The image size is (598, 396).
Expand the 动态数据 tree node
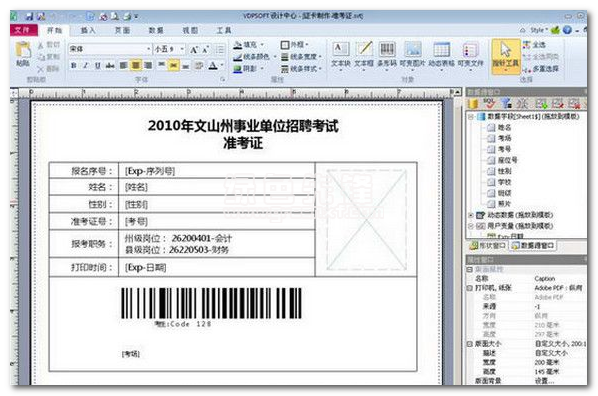(x=471, y=215)
